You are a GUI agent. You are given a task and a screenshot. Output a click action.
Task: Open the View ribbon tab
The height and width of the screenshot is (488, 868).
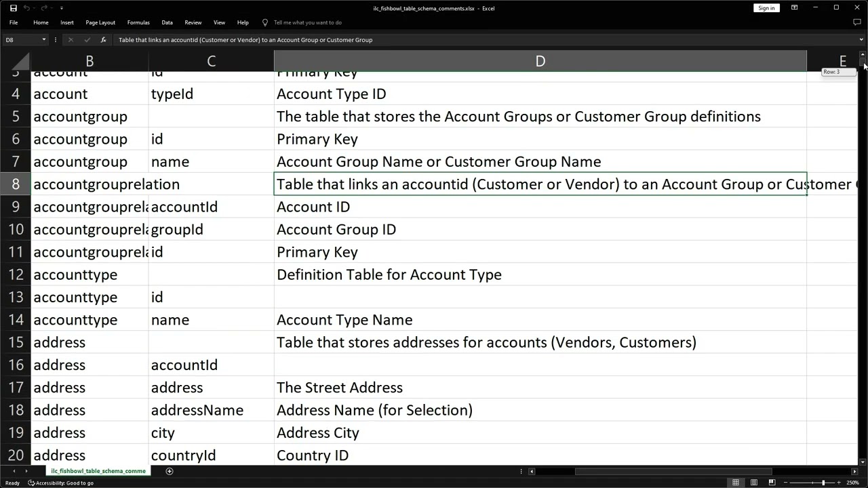click(x=219, y=22)
